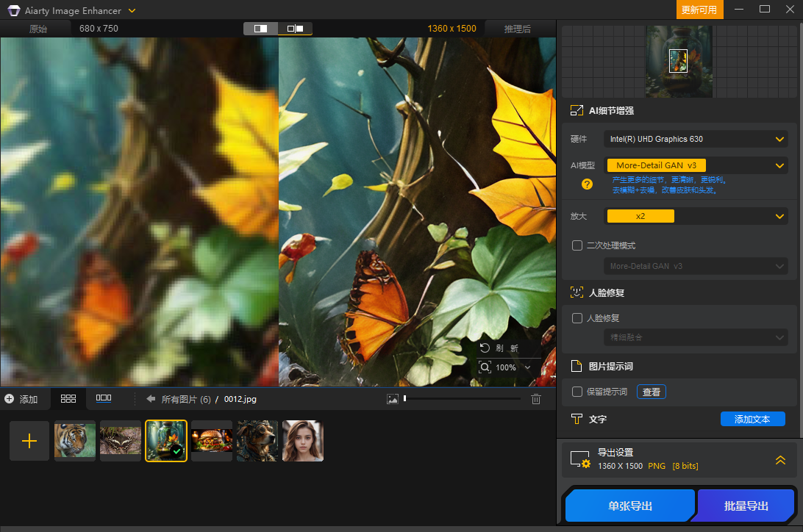Open the secondary More-Detail GAN v3 dropdown
The width and height of the screenshot is (803, 532).
coord(696,266)
